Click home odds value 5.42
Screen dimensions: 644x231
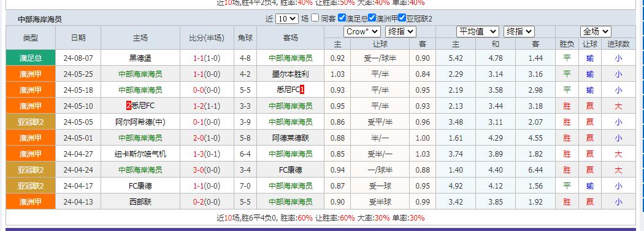456,58
